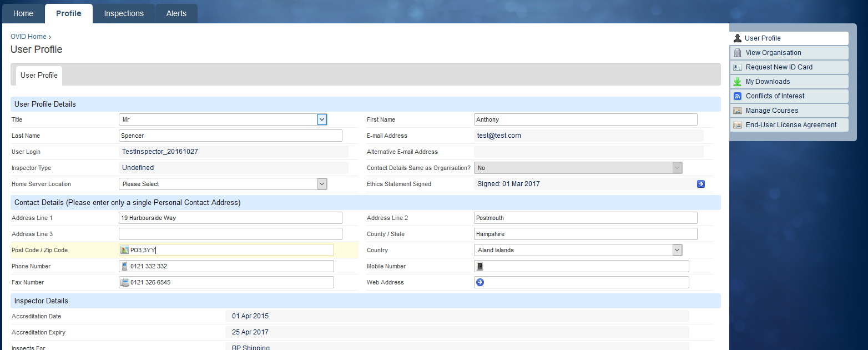This screenshot has width=868, height=350.
Task: Open User Profile in the sidebar menu
Action: [789, 38]
